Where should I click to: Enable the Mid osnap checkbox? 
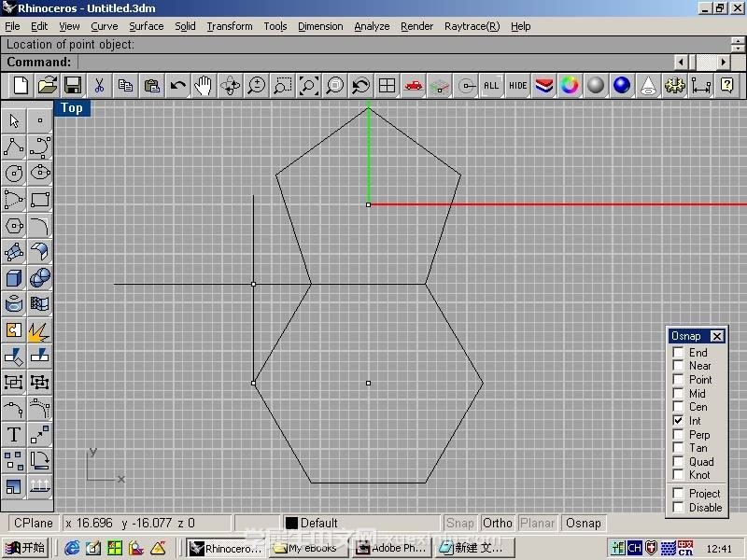pos(678,393)
